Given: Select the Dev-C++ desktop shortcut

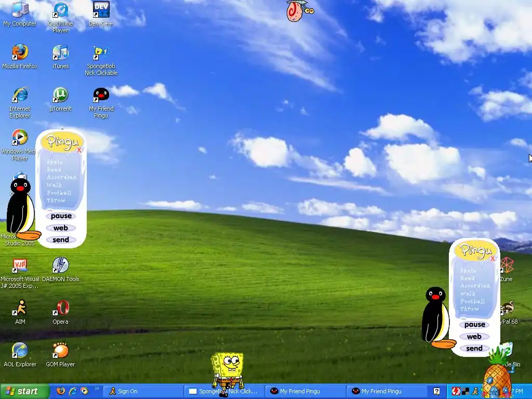Looking at the screenshot, I should coord(101,14).
